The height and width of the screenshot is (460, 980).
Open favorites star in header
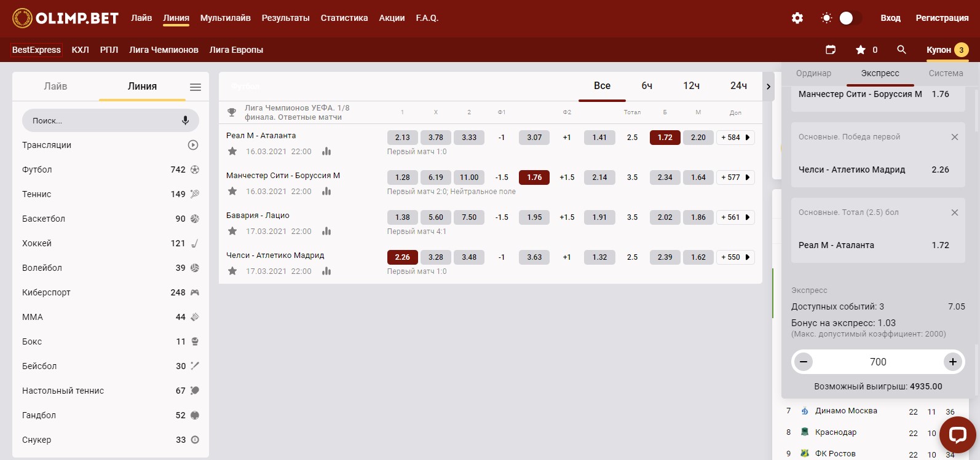coord(861,50)
